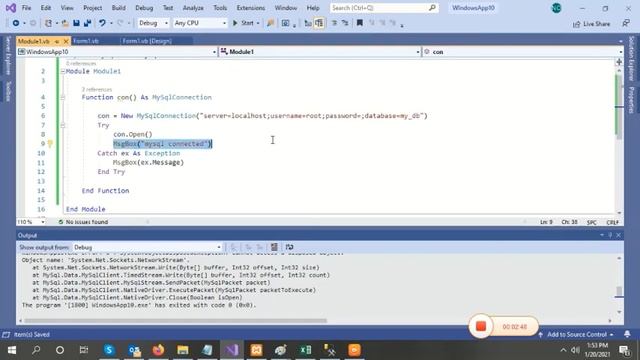Open the Any CPU platform dropdown
Viewport: 640px width, 360px height.
200,23
